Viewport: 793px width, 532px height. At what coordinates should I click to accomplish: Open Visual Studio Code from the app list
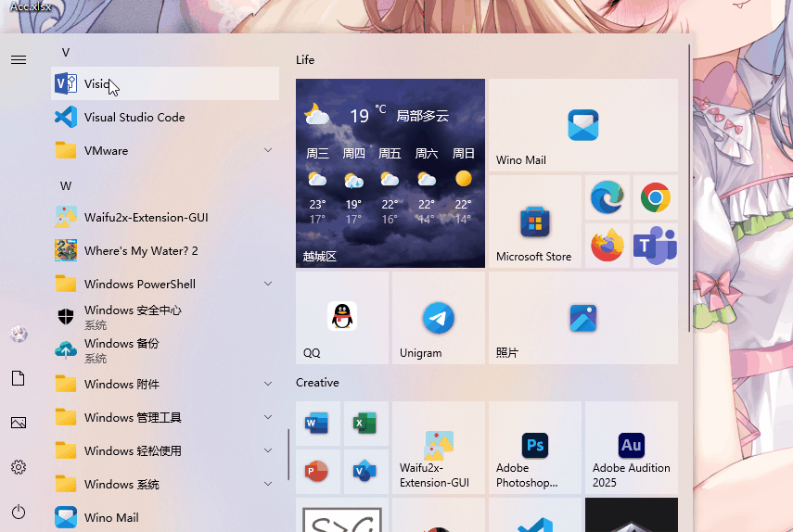tap(134, 118)
